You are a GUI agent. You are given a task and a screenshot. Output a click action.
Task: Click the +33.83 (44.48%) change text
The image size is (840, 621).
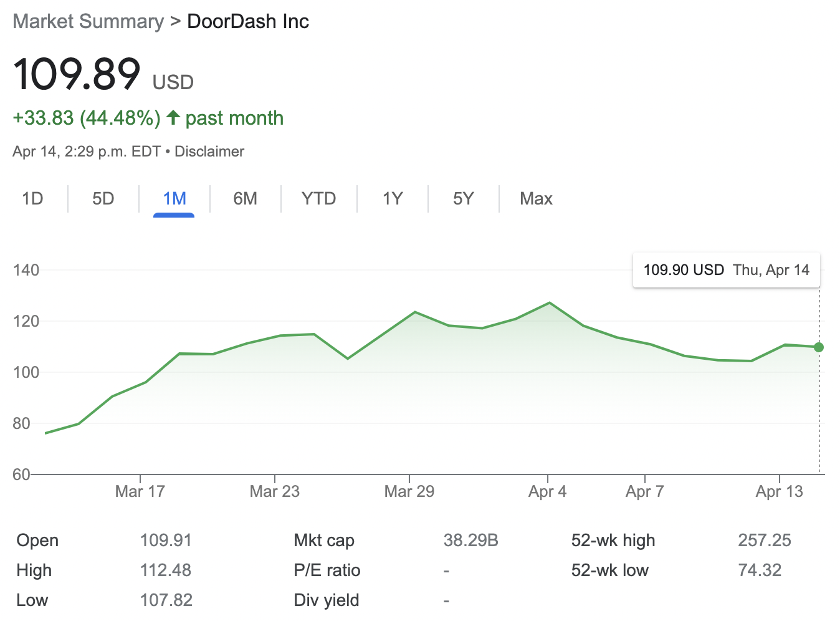click(86, 117)
